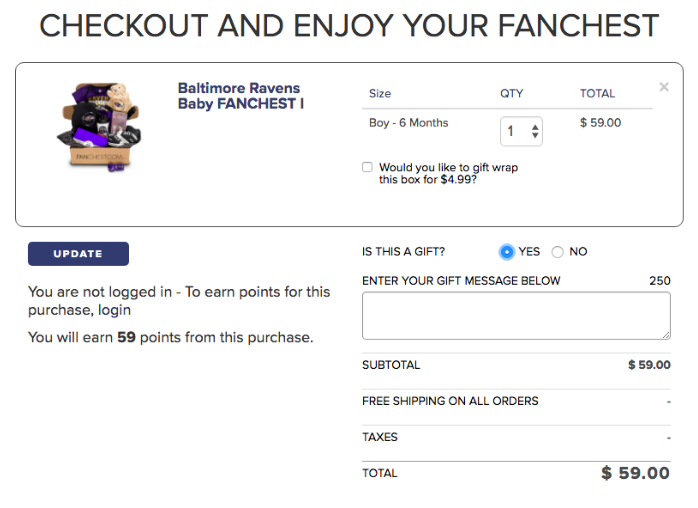Decrease quantity using the stepper down arrow
This screenshot has width=698, height=508.
[535, 135]
